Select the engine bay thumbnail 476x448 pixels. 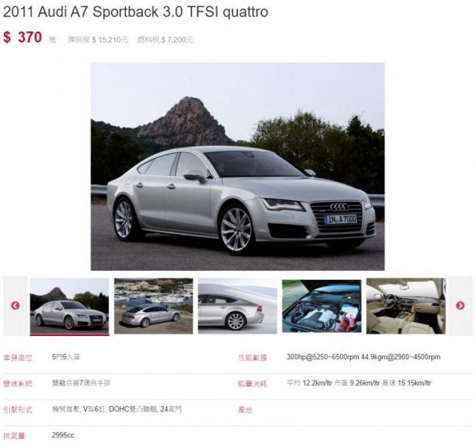tap(321, 306)
